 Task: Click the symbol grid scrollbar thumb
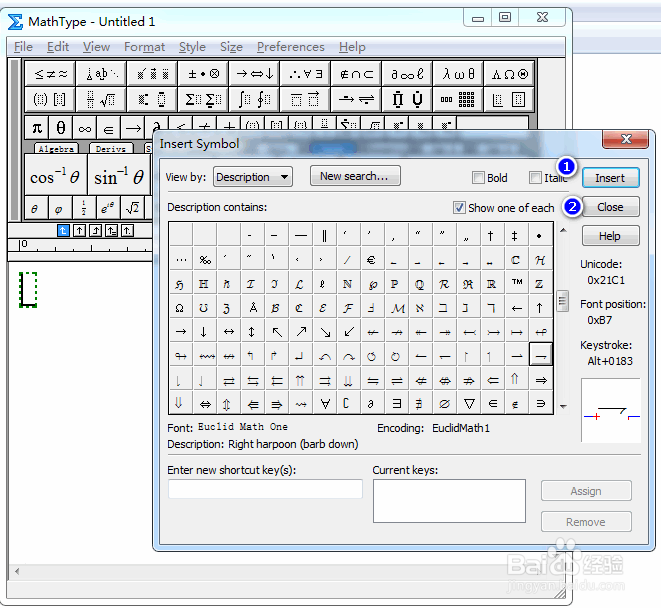tap(562, 301)
